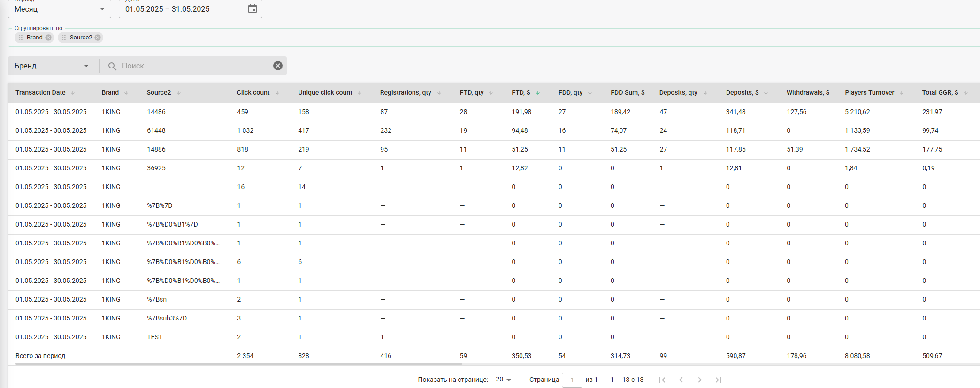The height and width of the screenshot is (388, 980).
Task: Click the search magnifier icon
Action: pos(112,66)
